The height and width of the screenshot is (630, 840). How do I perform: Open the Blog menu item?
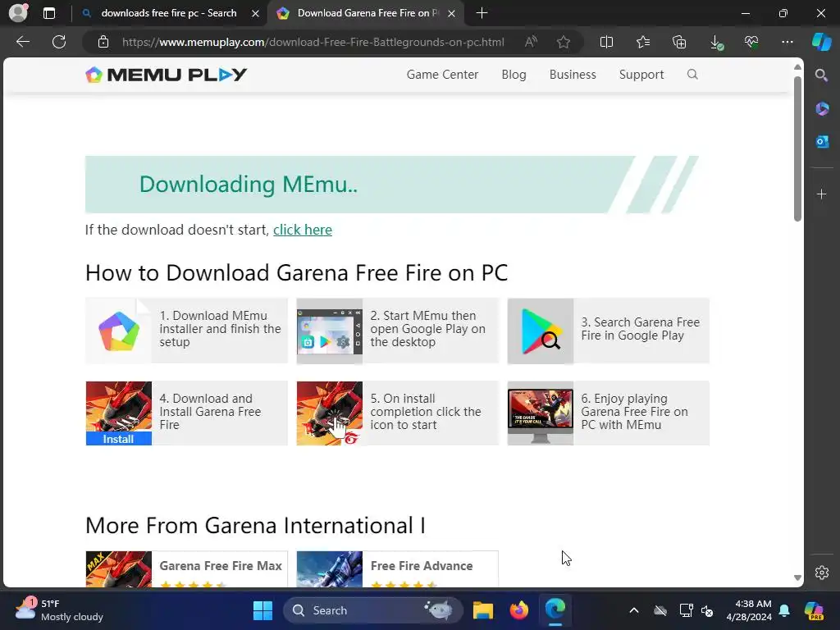(x=514, y=75)
